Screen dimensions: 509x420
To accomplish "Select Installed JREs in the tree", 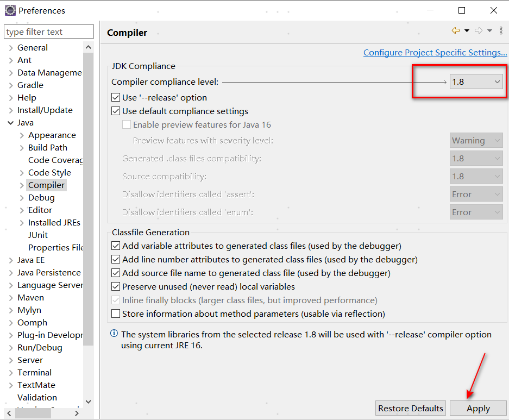I will (54, 223).
